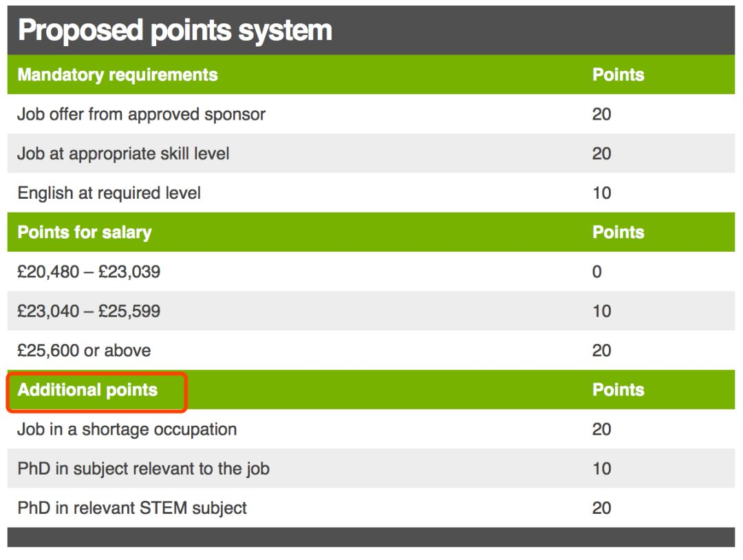This screenshot has width=743, height=560.
Task: Select the 10 points value for English level
Action: tap(602, 193)
